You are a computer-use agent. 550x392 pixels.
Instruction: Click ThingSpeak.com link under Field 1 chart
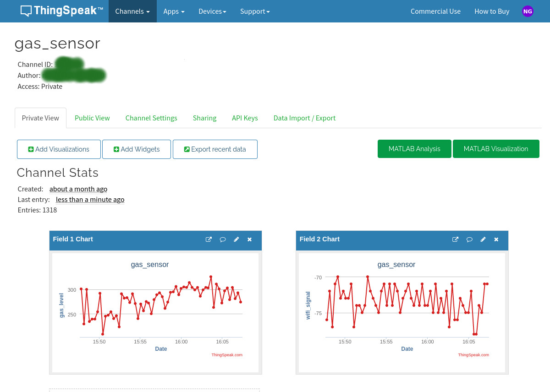point(227,355)
